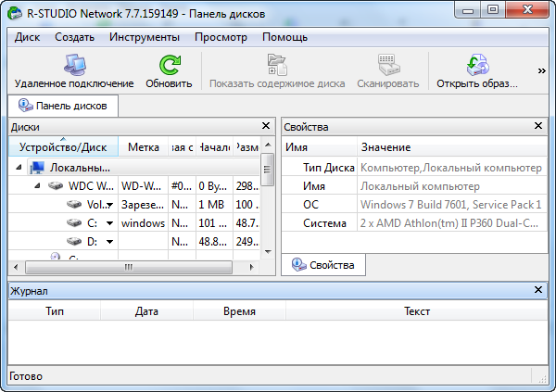Select the Локальный компьютер icon
This screenshot has height=392, width=556.
click(x=37, y=168)
